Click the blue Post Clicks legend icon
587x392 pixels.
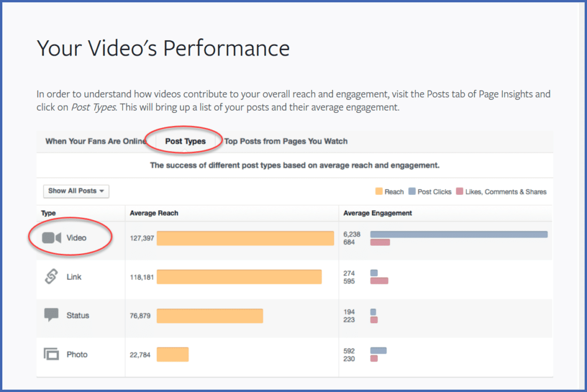click(x=412, y=191)
